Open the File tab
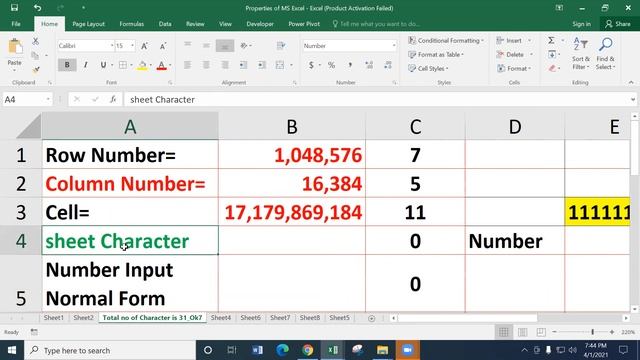 [x=16, y=24]
